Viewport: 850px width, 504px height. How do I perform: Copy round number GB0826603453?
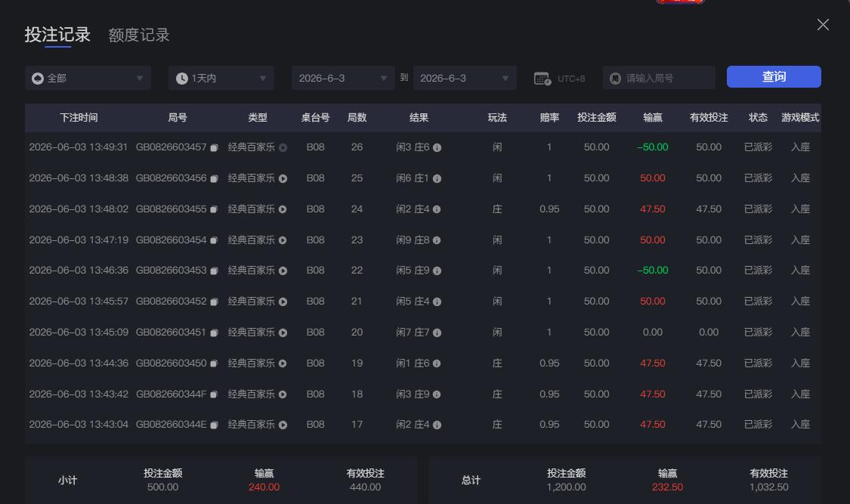(x=214, y=271)
